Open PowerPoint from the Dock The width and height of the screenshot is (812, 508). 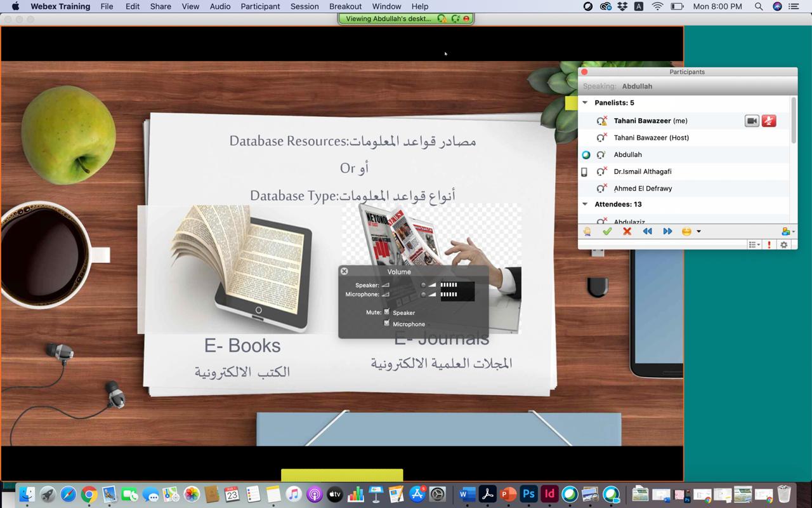pyautogui.click(x=508, y=494)
